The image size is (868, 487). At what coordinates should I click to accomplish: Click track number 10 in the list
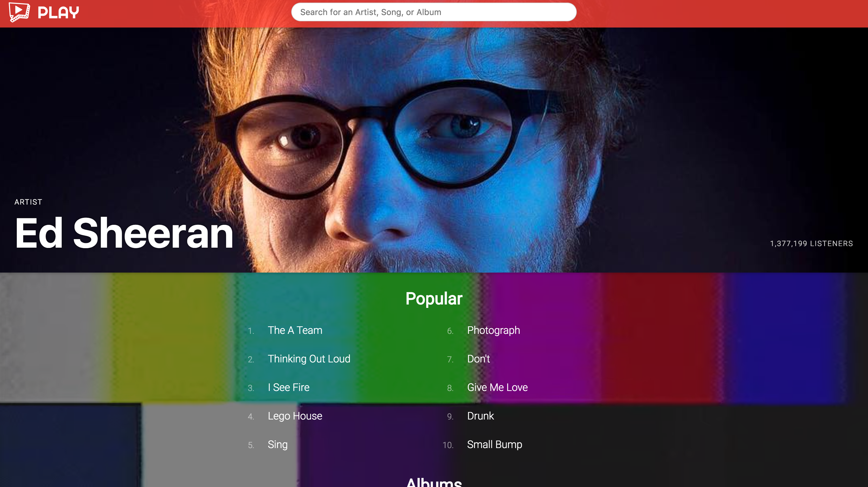click(448, 445)
